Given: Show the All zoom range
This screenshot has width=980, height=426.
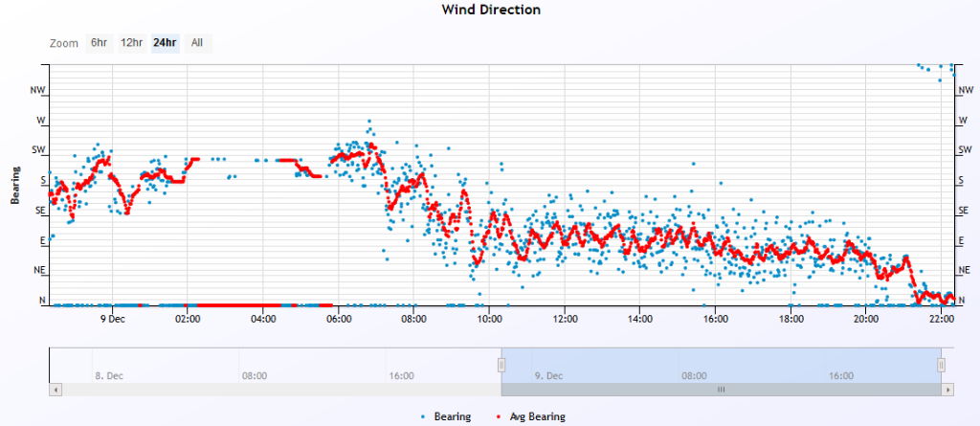Looking at the screenshot, I should coord(197,43).
